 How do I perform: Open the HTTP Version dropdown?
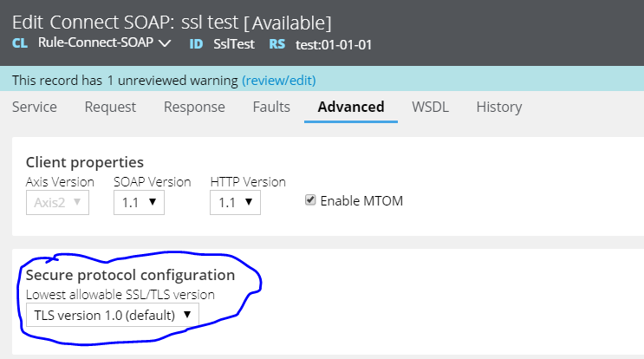tap(235, 202)
